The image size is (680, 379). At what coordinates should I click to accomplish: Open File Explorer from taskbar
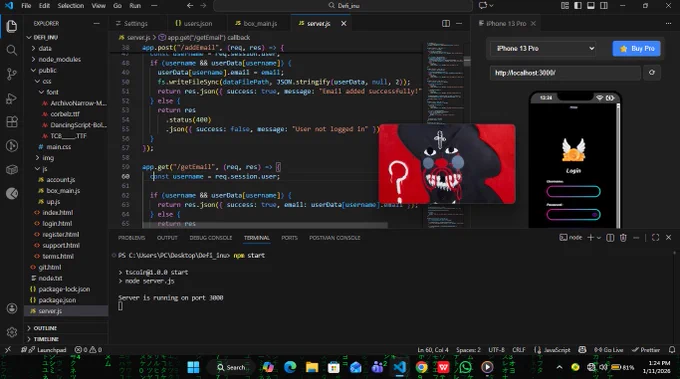pyautogui.click(x=312, y=367)
